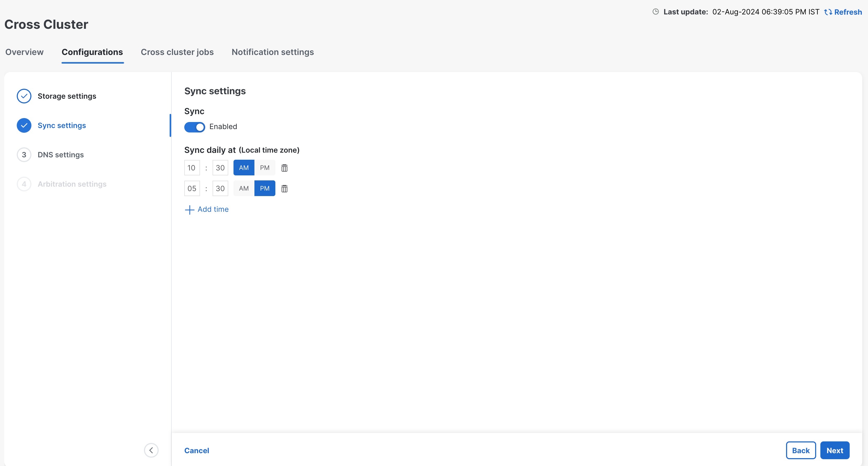
Task: Click the plus icon to add time
Action: pyautogui.click(x=189, y=210)
